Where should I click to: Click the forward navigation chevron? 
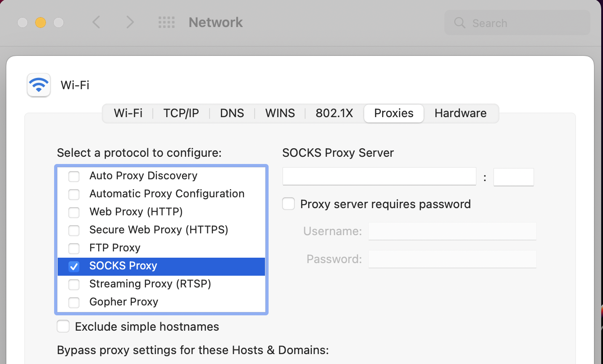click(x=130, y=22)
